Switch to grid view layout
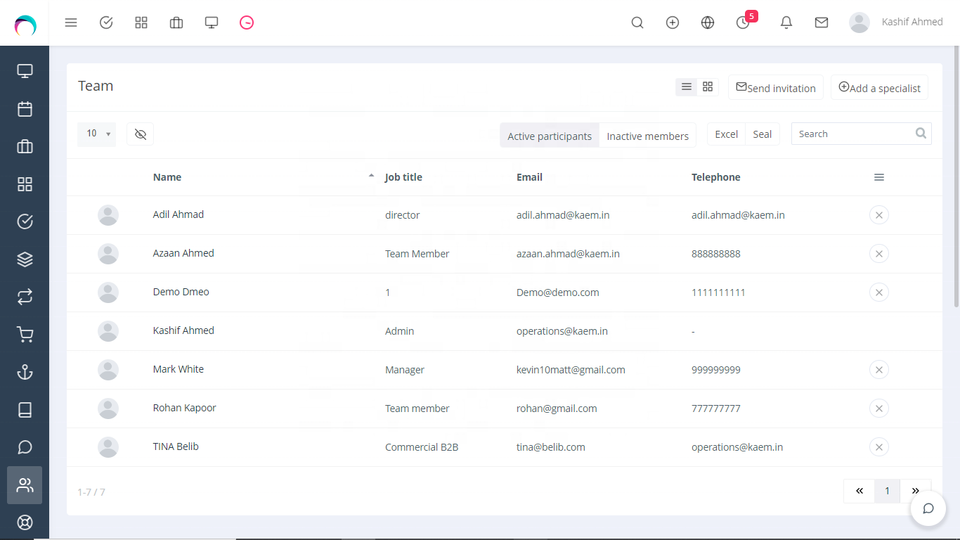This screenshot has height=540, width=960. coord(708,87)
